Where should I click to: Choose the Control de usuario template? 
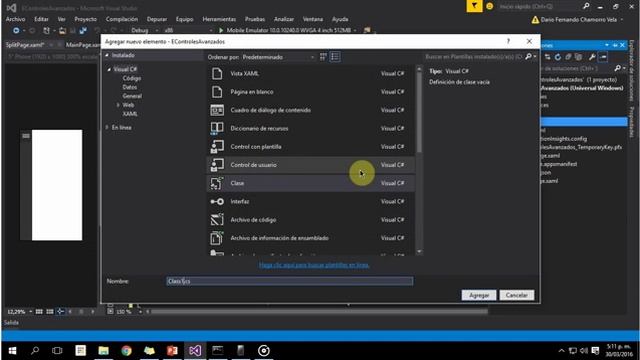(311, 165)
